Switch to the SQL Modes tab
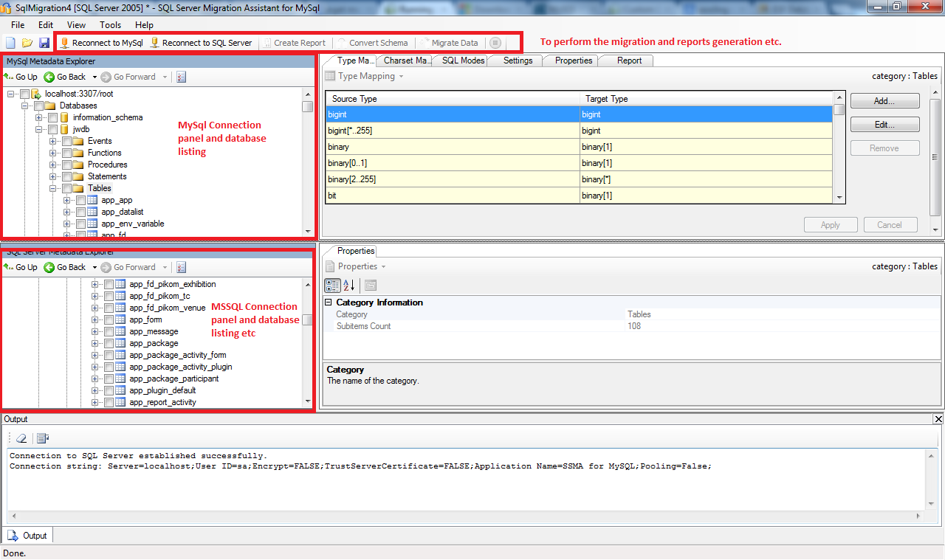Viewport: 945px width, 560px height. tap(463, 61)
